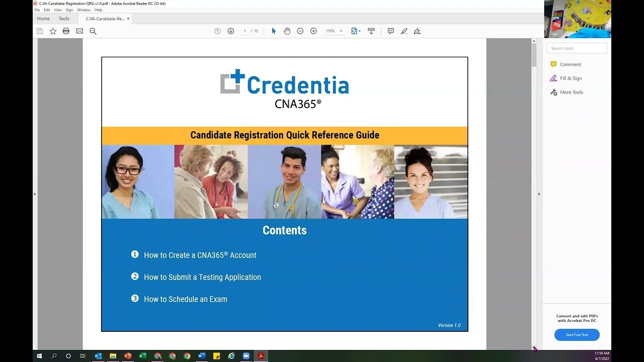Switch to the Home tab

pyautogui.click(x=43, y=19)
